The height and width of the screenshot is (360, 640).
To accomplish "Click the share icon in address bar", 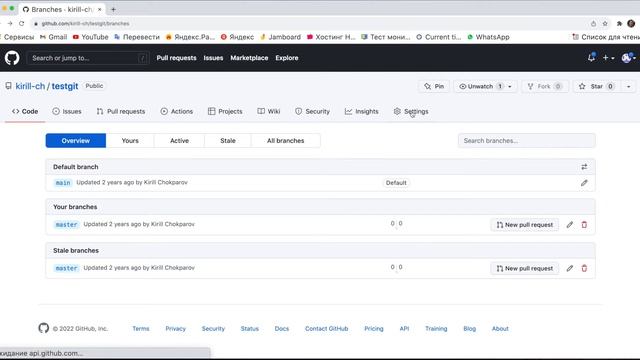I will pos(593,24).
